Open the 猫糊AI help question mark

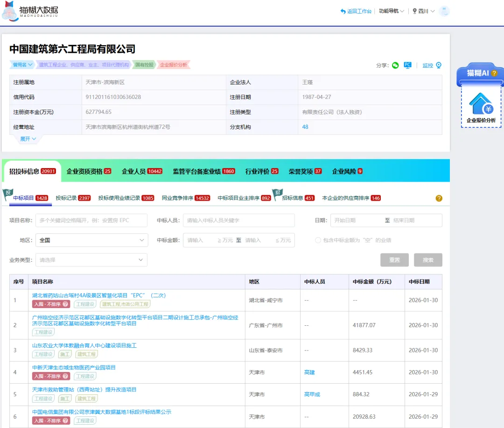[x=494, y=73]
